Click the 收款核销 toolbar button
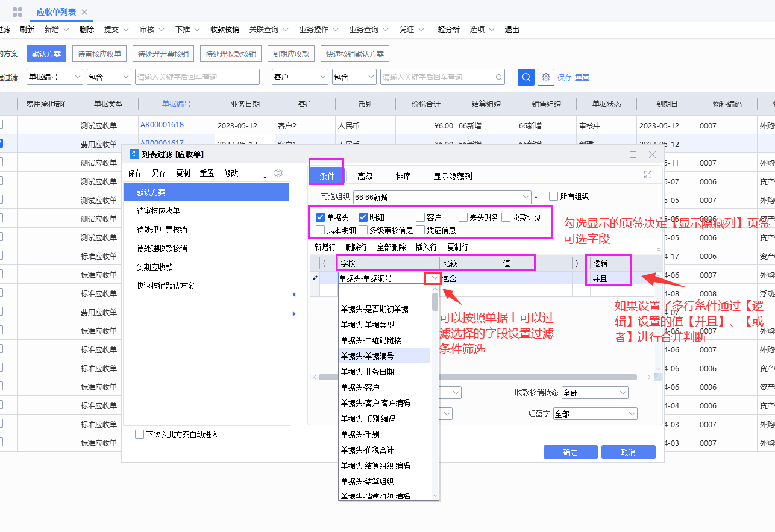 (224, 30)
